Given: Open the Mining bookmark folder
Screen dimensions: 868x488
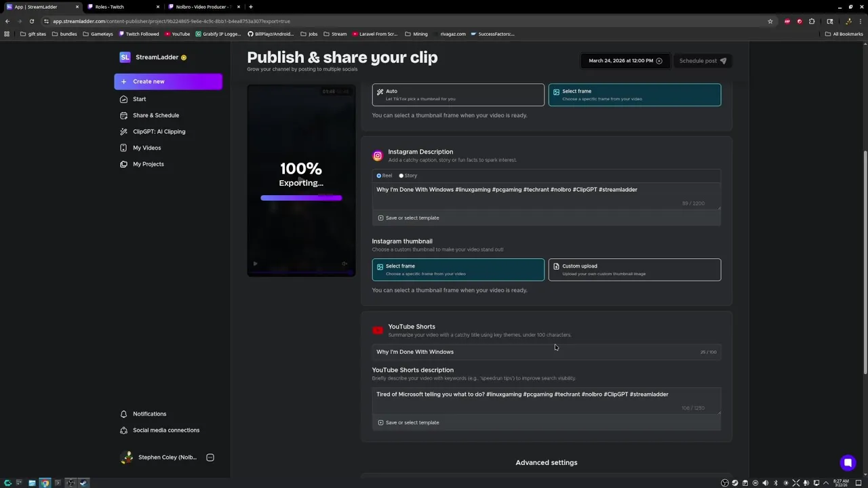Looking at the screenshot, I should [x=416, y=34].
